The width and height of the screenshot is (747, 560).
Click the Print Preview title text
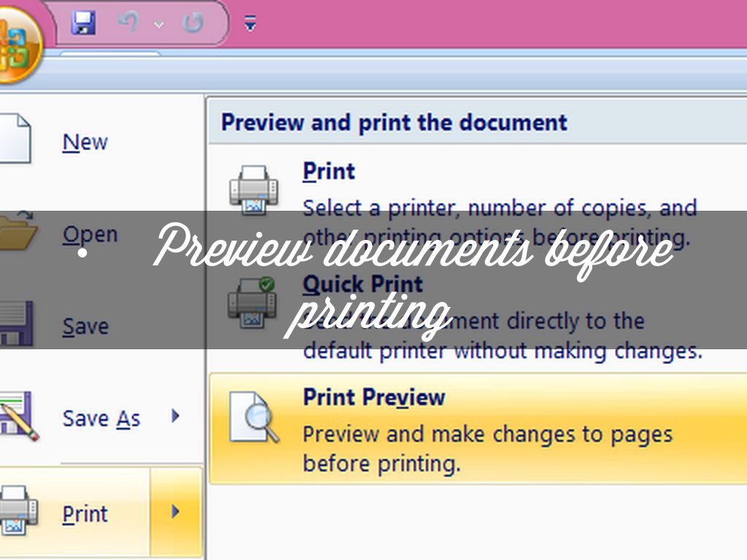[373, 397]
